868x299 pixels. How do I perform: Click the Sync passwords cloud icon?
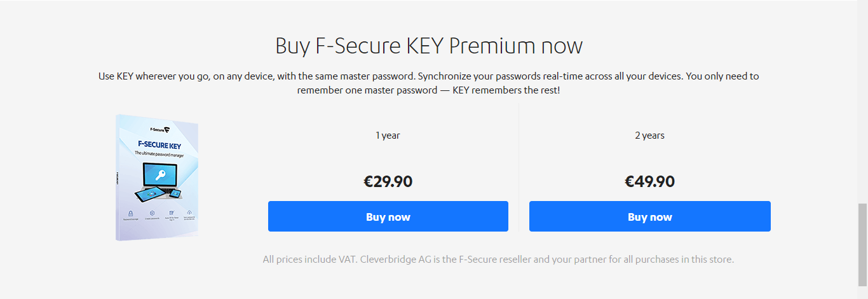point(189,212)
